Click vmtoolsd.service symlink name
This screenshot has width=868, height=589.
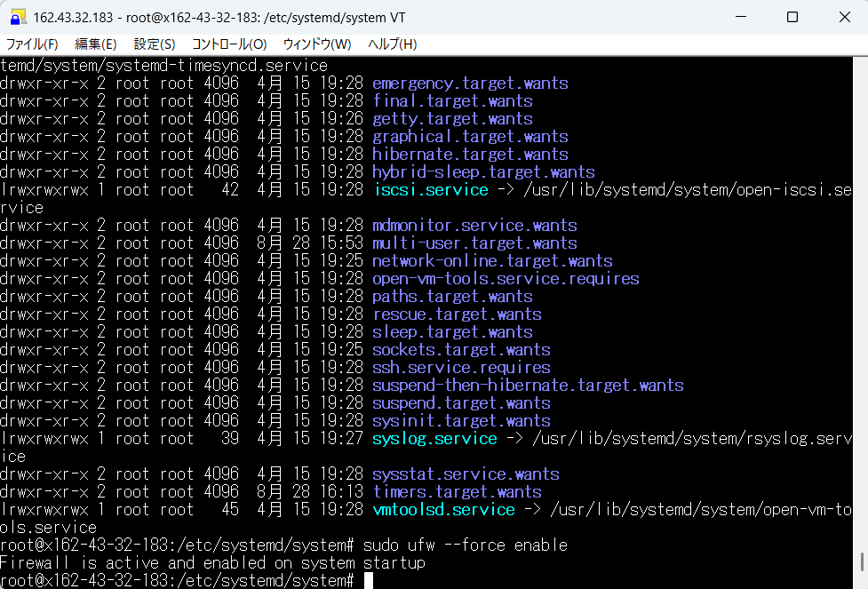click(x=443, y=509)
